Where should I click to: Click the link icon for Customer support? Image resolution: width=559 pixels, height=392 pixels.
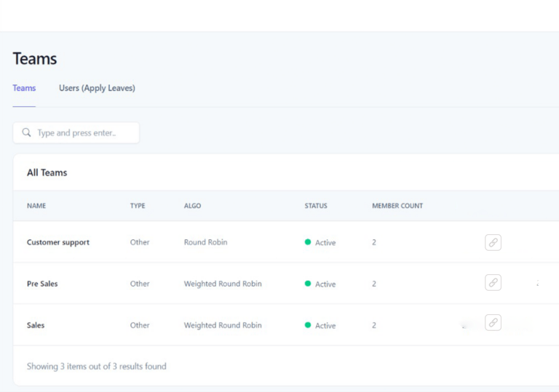(493, 242)
